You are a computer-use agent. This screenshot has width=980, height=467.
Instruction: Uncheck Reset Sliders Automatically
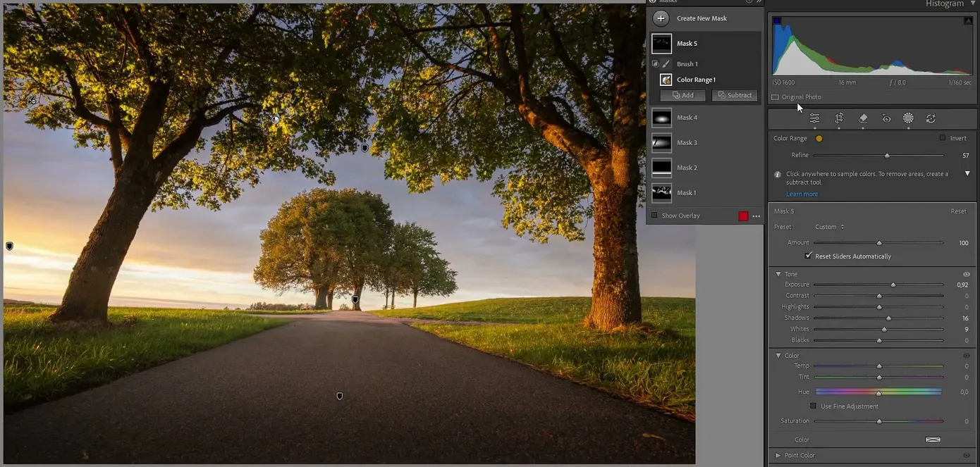click(808, 256)
